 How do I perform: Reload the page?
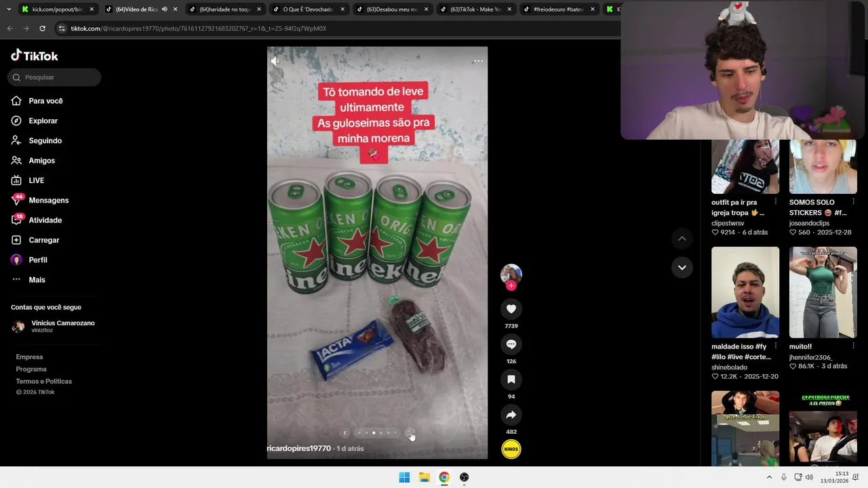pos(42,28)
